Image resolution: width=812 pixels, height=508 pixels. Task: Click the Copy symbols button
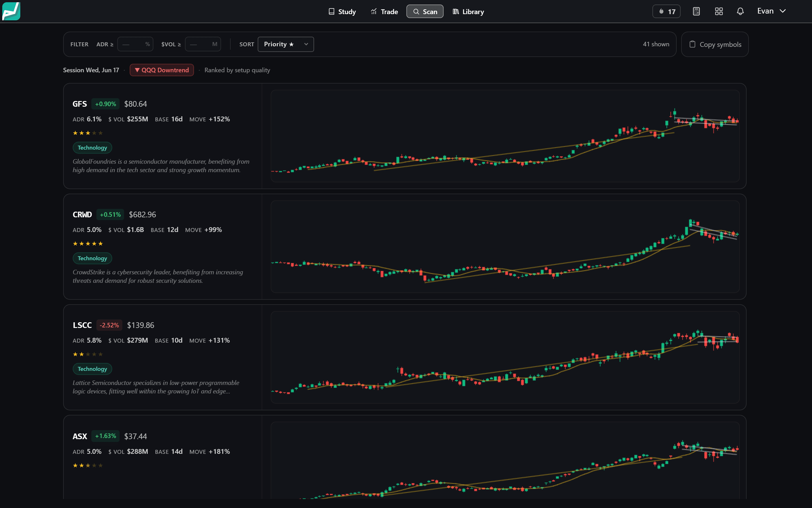[715, 44]
